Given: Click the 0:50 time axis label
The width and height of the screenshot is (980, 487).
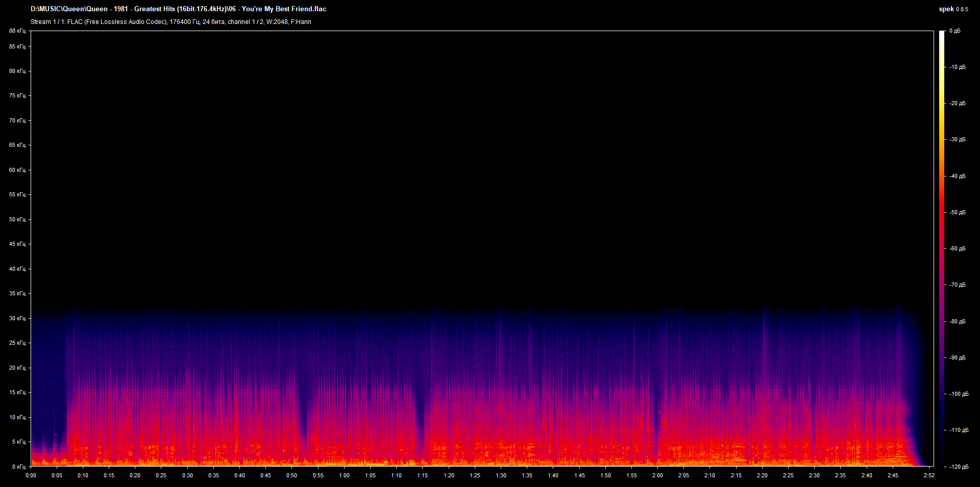Looking at the screenshot, I should coord(291,475).
